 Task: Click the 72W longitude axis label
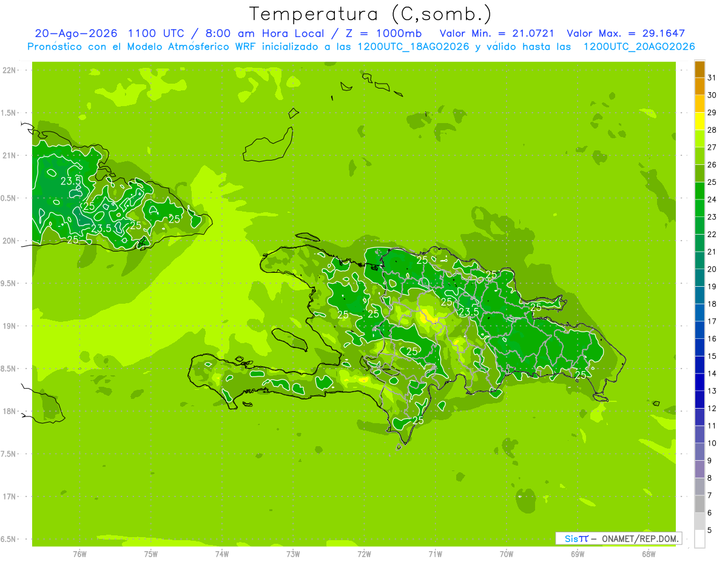[364, 554]
